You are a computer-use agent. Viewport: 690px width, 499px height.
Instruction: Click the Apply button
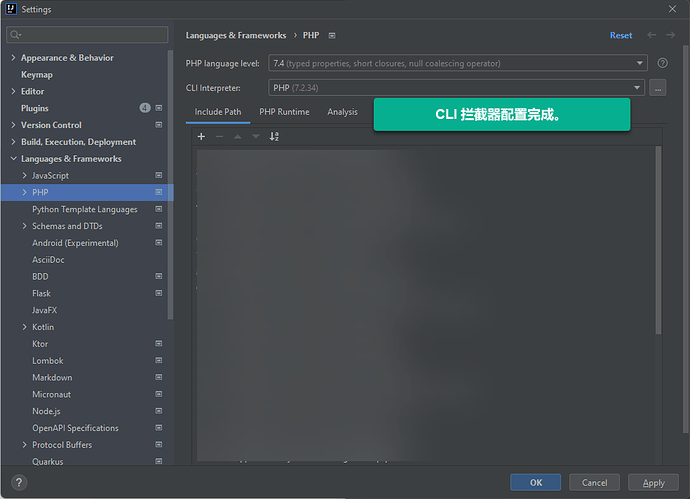click(653, 483)
